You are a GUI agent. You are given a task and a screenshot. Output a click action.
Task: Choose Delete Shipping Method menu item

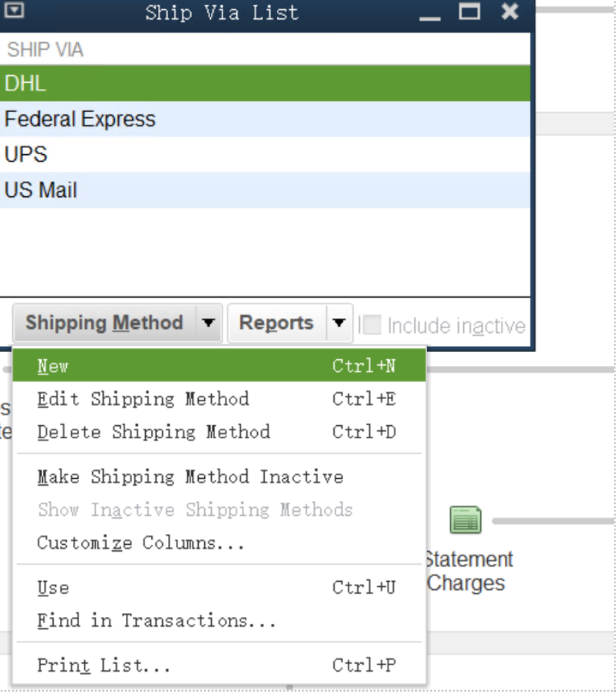coord(154,432)
